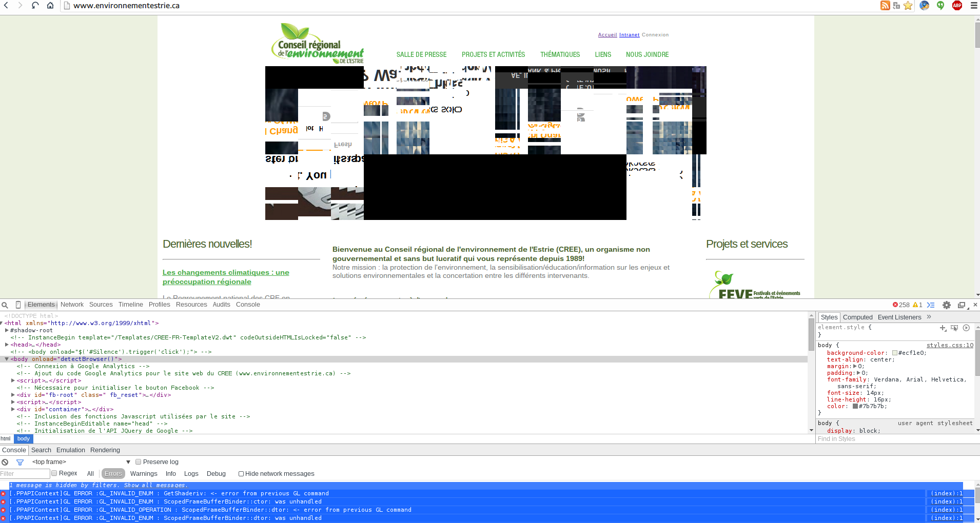Switch to the Network panel tab
Screen dimensions: 980x523
[x=72, y=305]
